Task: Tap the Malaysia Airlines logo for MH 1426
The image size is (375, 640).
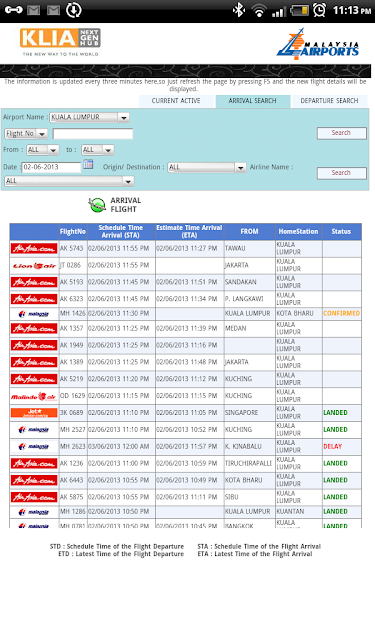Action: [34, 313]
